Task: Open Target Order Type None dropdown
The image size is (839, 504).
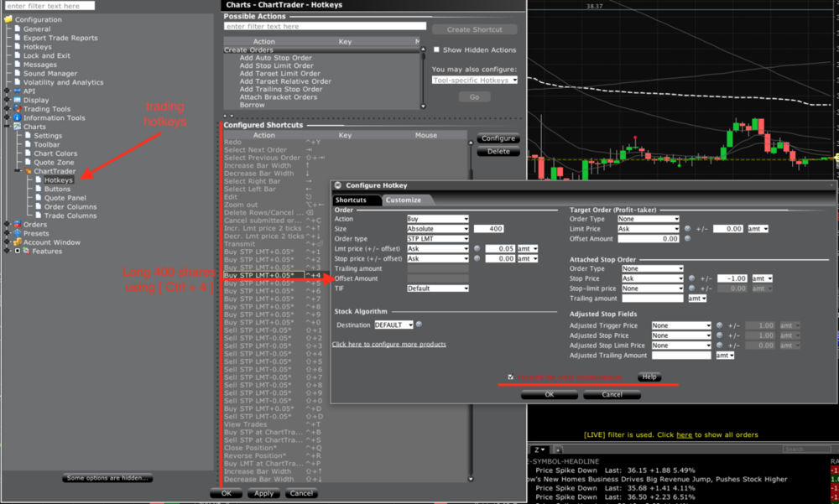Action: coord(648,219)
